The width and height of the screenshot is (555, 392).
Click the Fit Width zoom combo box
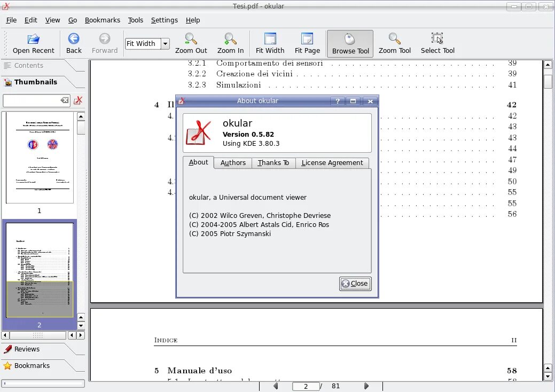(x=147, y=43)
